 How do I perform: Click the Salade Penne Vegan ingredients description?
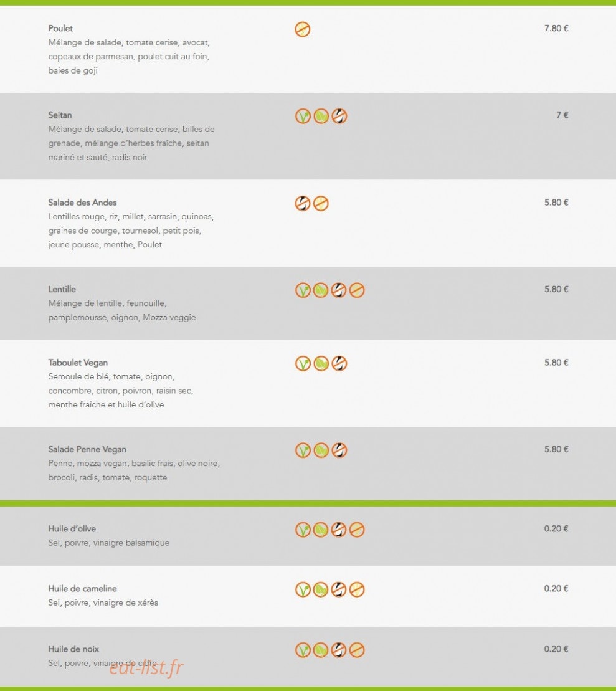tap(134, 470)
